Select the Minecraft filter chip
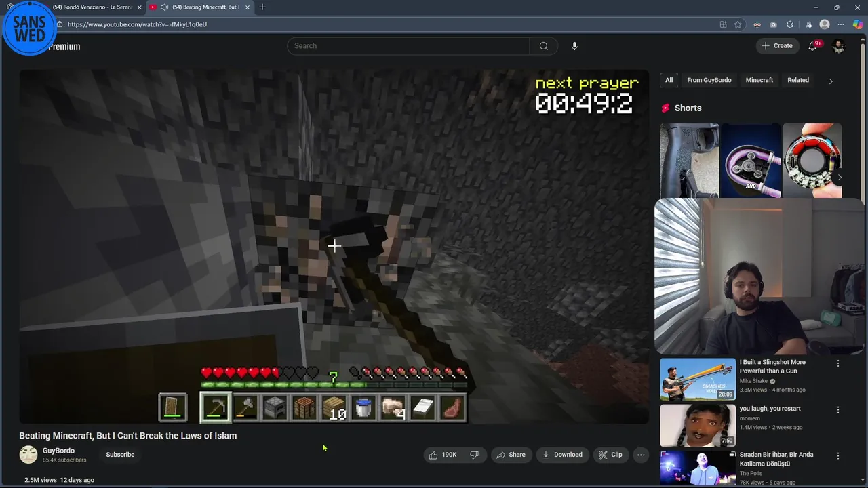868x488 pixels. pyautogui.click(x=759, y=80)
